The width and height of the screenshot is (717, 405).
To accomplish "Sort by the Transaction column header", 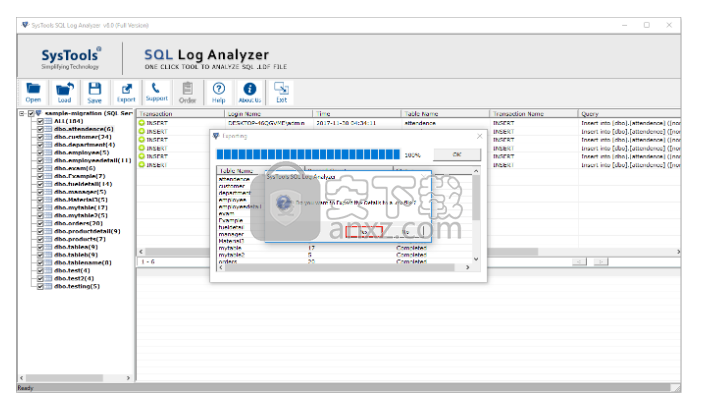I will 181,113.
